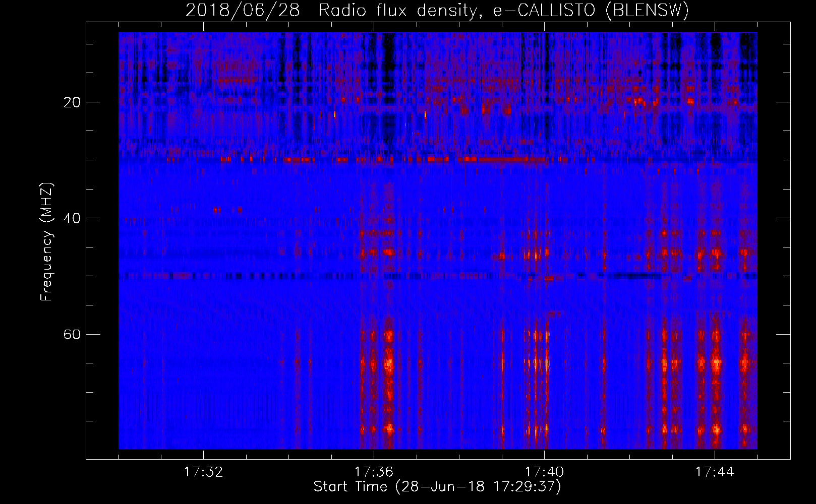Click the "Start Time (28-Jun-18 17:29:37)" label
816x504 pixels.
pos(437,487)
